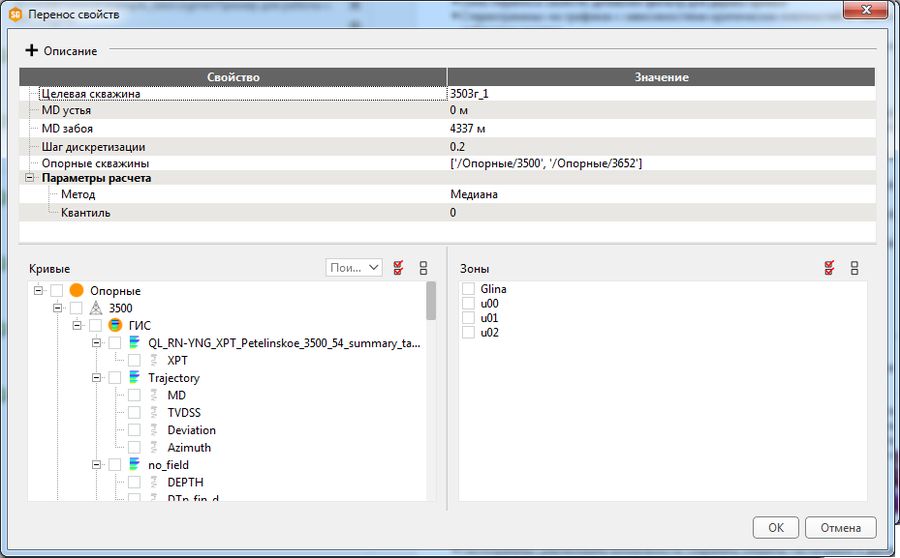Click the well derrick icon for 3500
This screenshot has height=558, width=900.
click(x=96, y=308)
